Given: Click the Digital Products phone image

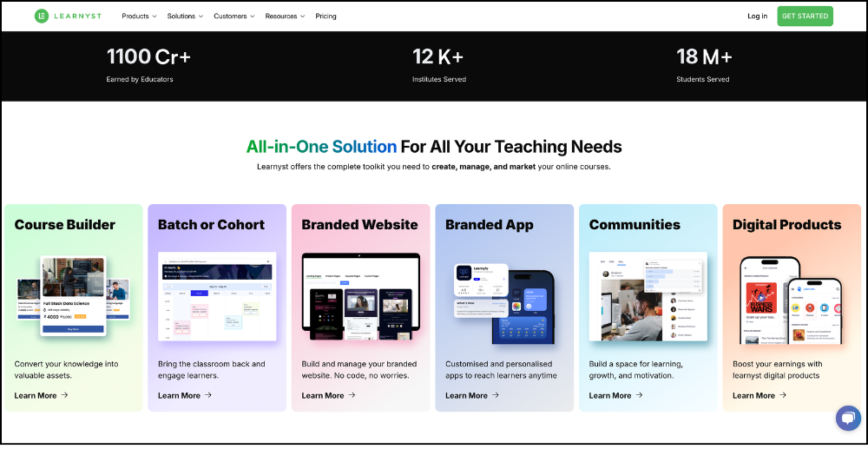Looking at the screenshot, I should click(x=791, y=300).
